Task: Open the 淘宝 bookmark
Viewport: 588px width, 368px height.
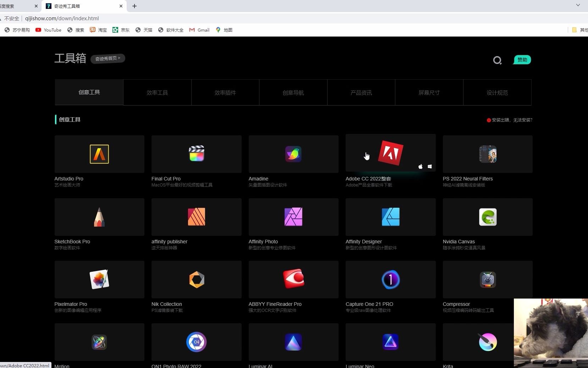Action: click(98, 30)
